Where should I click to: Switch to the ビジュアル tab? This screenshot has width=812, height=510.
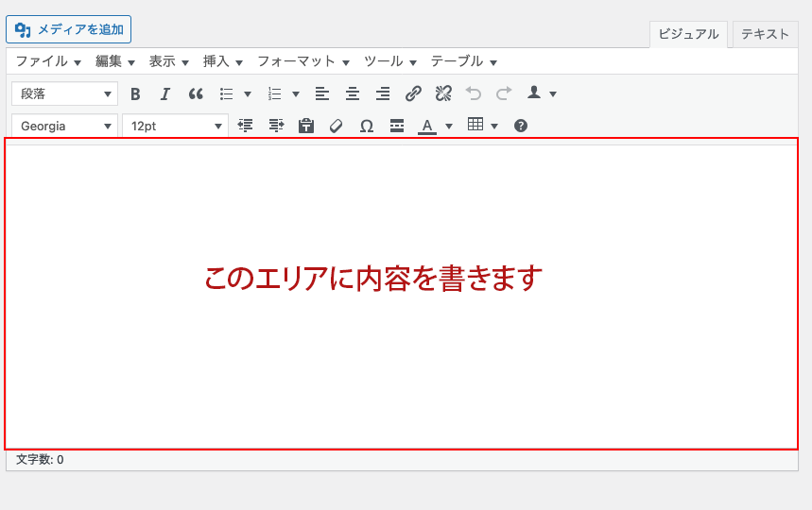tap(688, 34)
